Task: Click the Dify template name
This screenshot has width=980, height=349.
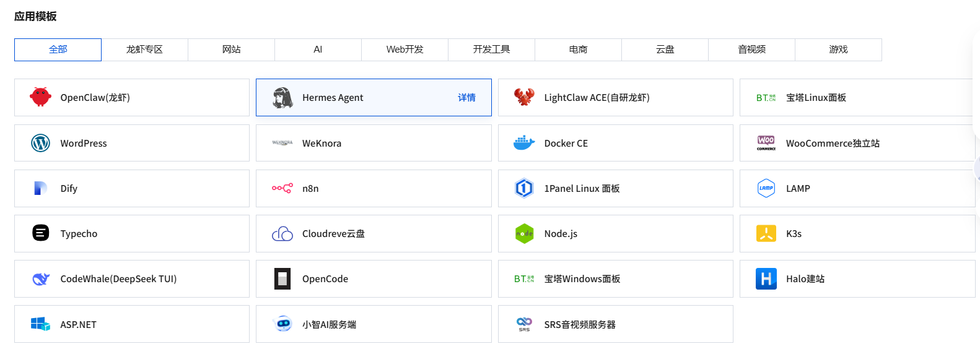Action: (69, 189)
